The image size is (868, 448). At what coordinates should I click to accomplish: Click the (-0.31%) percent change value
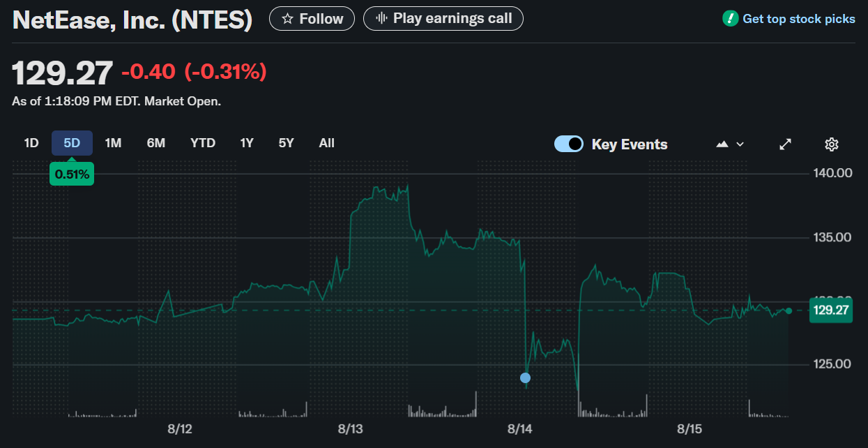[225, 72]
